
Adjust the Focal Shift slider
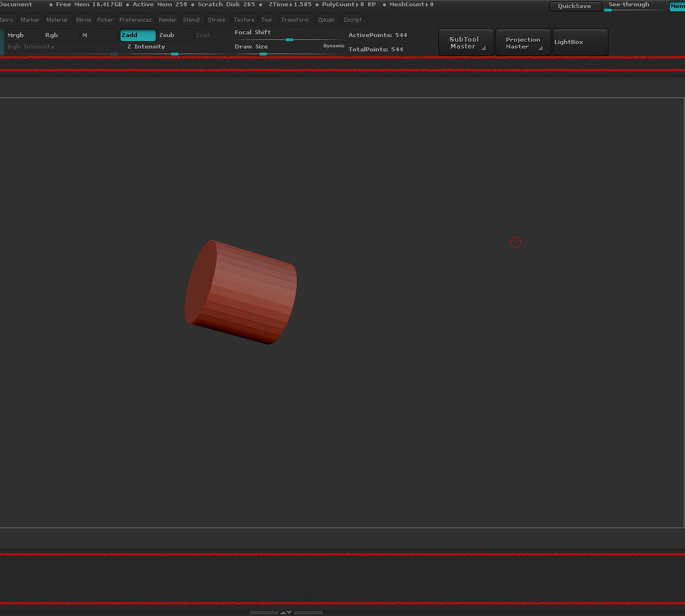tap(289, 39)
